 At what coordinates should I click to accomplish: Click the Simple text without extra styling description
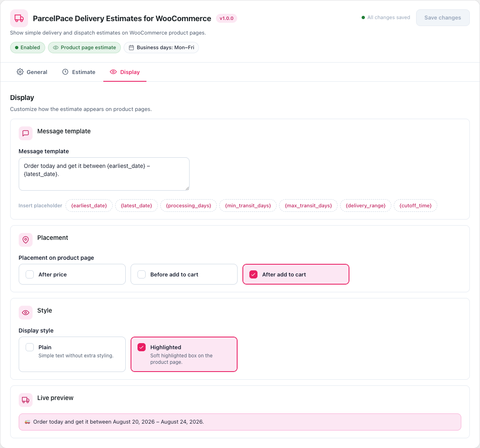tap(76, 356)
